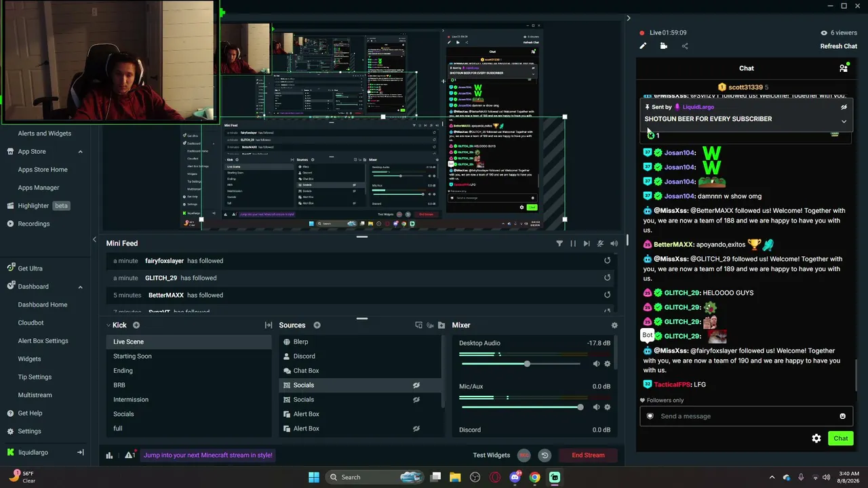Hide the pinned message in chat

[x=844, y=107]
